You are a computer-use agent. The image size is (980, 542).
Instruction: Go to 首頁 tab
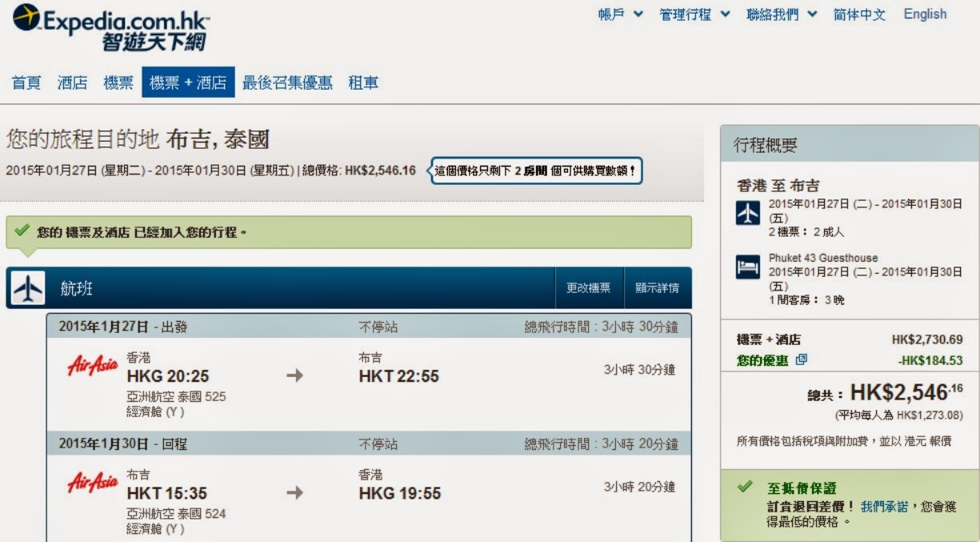coord(26,82)
